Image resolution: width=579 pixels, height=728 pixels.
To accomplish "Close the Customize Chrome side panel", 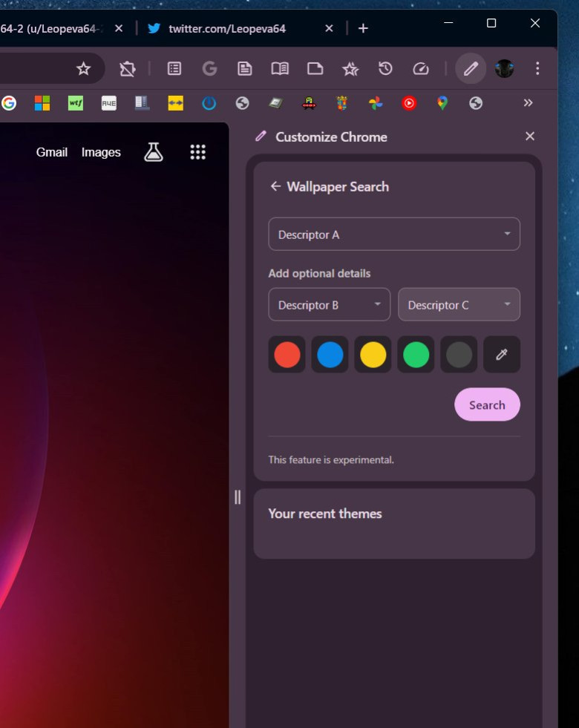I will tap(530, 137).
